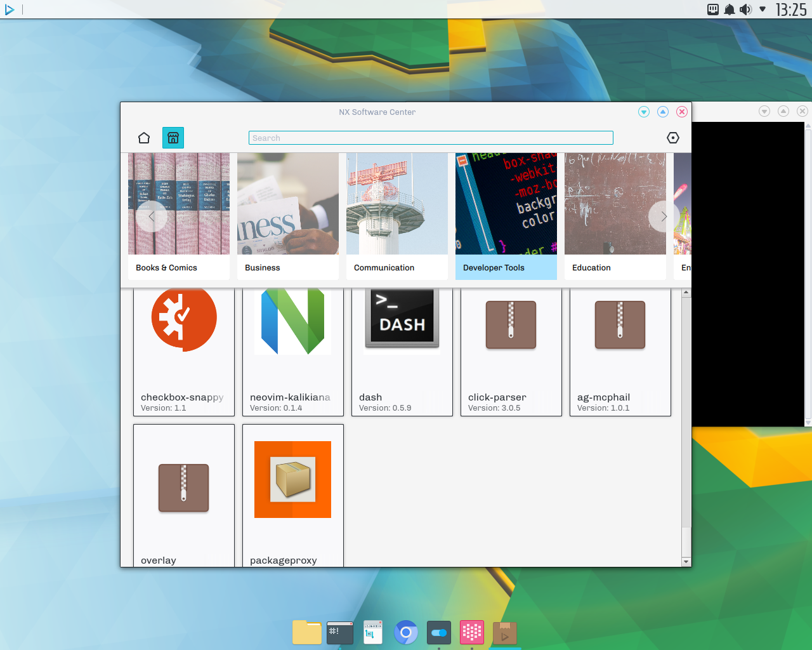Open notifications bell in system tray
This screenshot has width=812, height=650.
730,10
